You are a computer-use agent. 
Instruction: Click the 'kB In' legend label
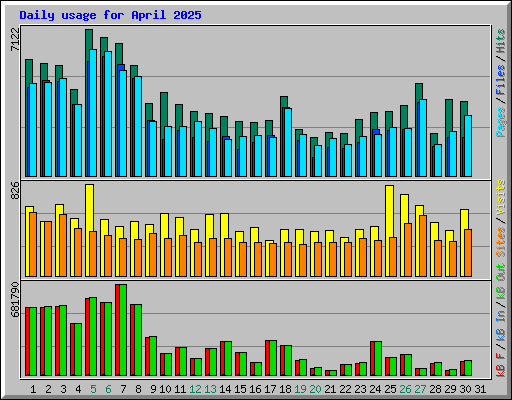pos(500,325)
